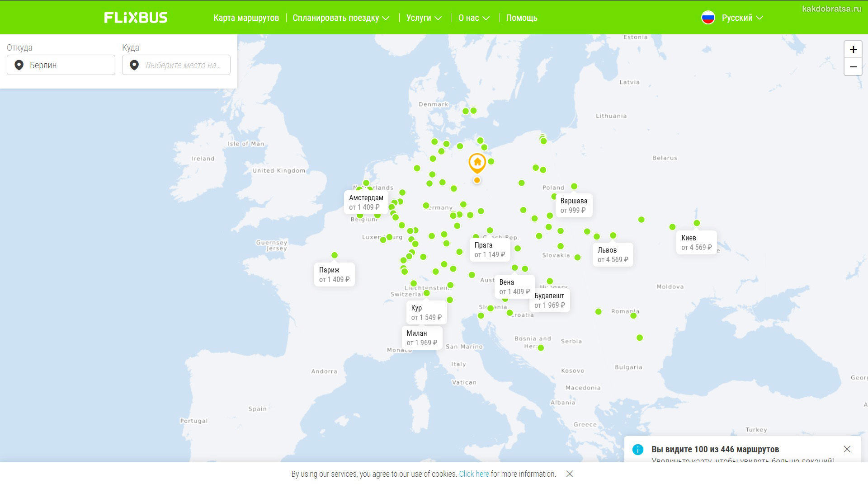The height and width of the screenshot is (488, 868).
Task: Open the Помощь menu item
Action: coord(521,18)
